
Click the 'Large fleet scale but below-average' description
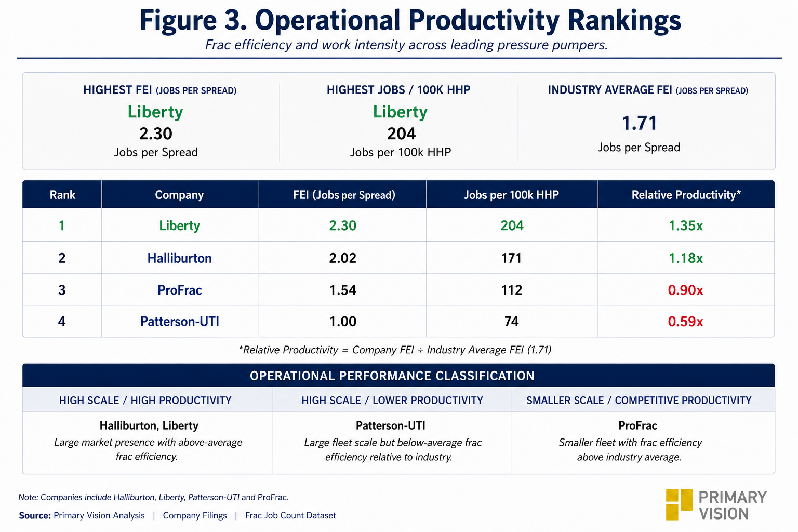(393, 450)
